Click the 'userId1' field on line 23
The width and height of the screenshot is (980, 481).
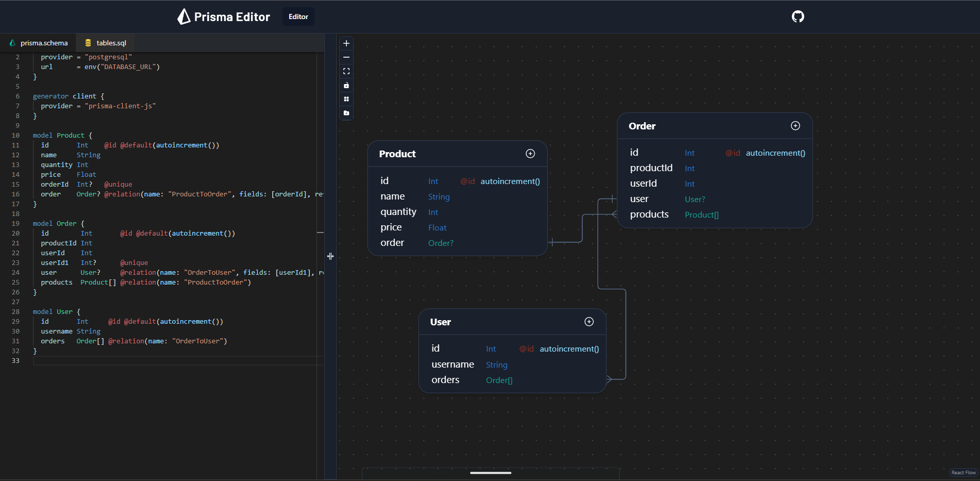coord(55,263)
